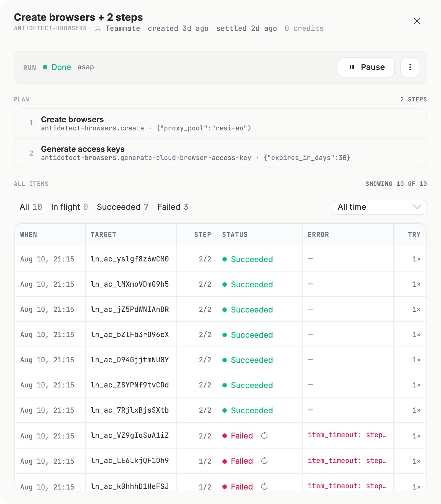Select target ln_ac_7RjlxBjsSXtb
The image size is (441, 504).
tap(130, 410)
